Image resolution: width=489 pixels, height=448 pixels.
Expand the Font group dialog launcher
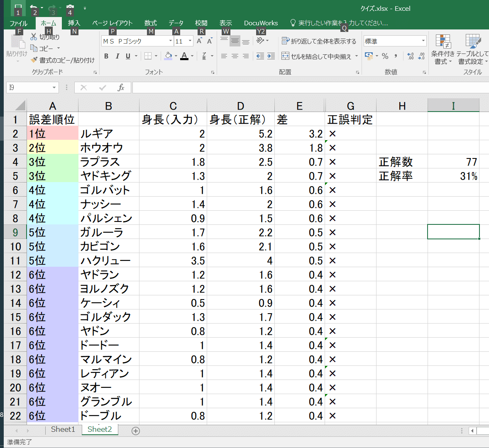(213, 72)
